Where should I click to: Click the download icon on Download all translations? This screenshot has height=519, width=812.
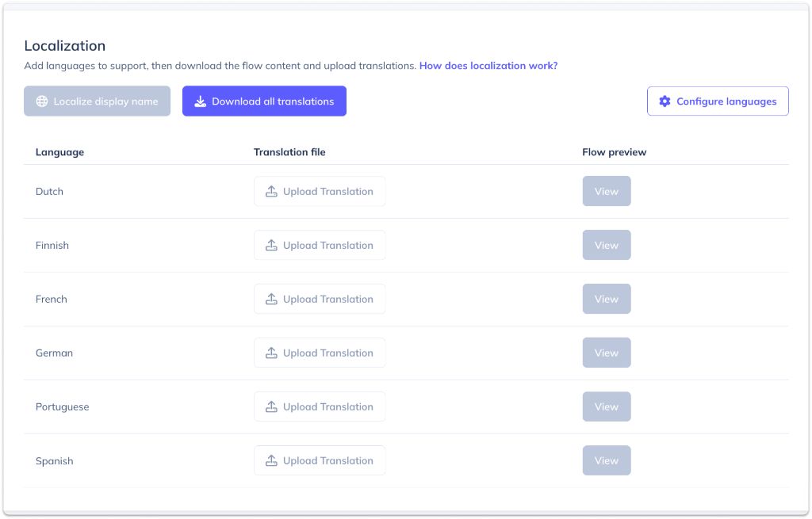coord(201,101)
